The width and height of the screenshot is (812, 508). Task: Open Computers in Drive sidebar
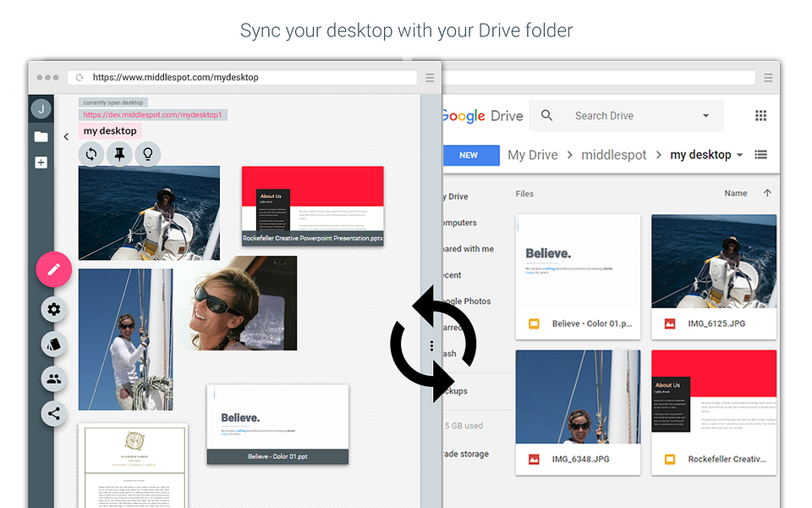(460, 223)
